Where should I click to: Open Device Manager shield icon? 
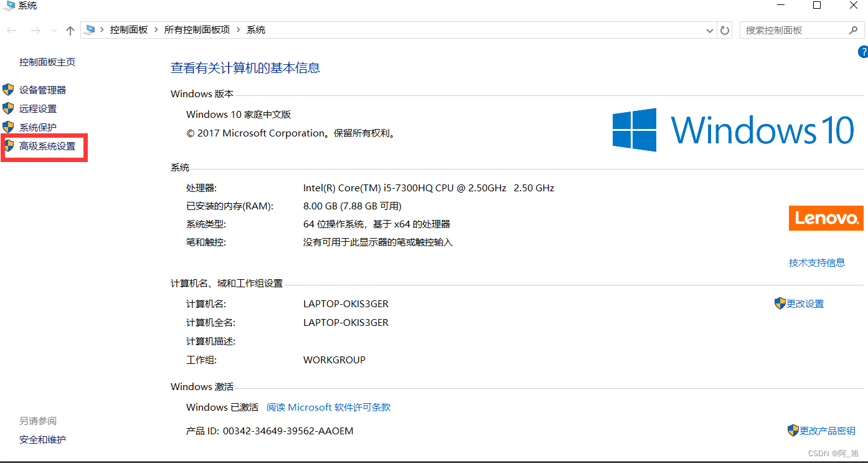point(8,90)
